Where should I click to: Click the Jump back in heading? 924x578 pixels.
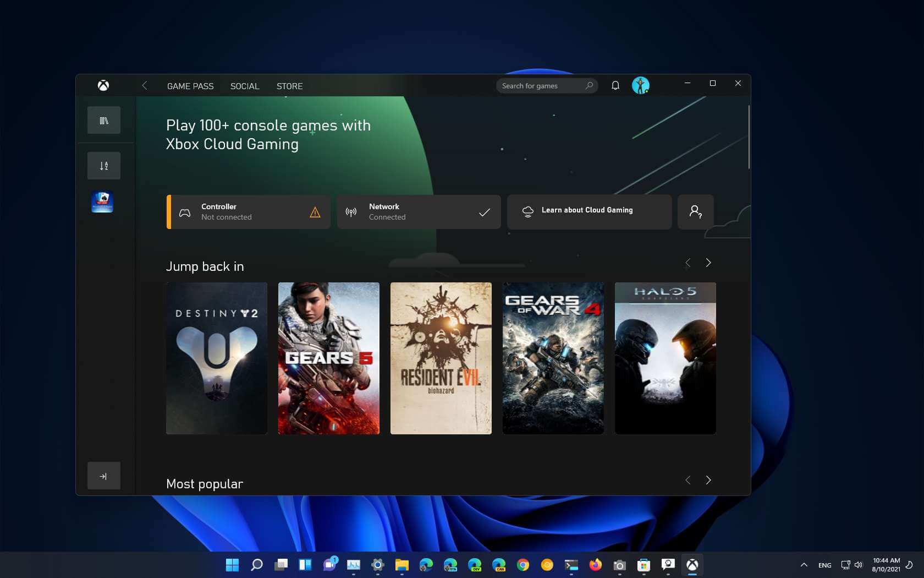coord(205,266)
